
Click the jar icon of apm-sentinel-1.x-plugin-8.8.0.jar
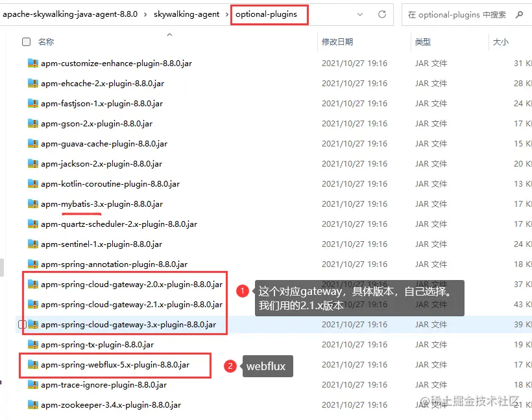[x=33, y=244]
